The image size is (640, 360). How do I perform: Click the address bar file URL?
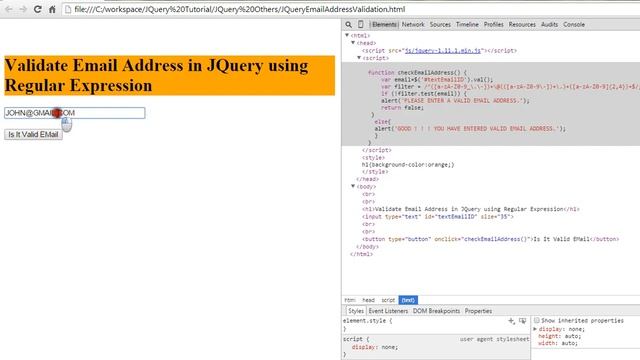(240, 9)
